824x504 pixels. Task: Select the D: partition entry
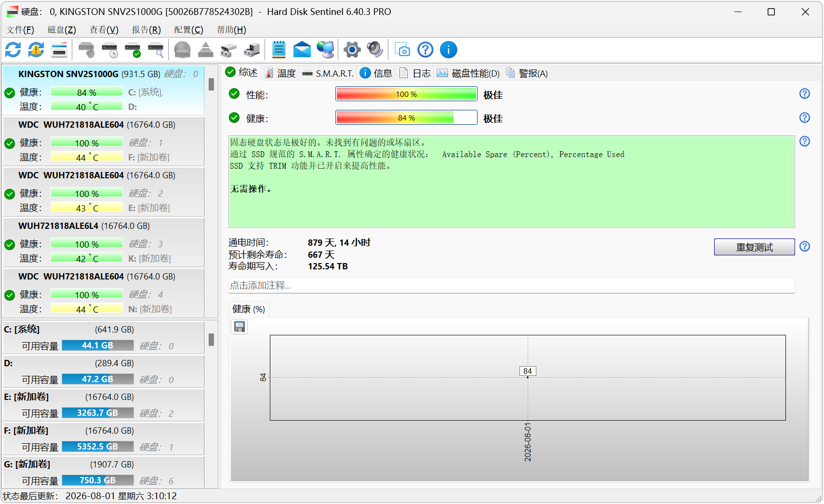click(104, 371)
